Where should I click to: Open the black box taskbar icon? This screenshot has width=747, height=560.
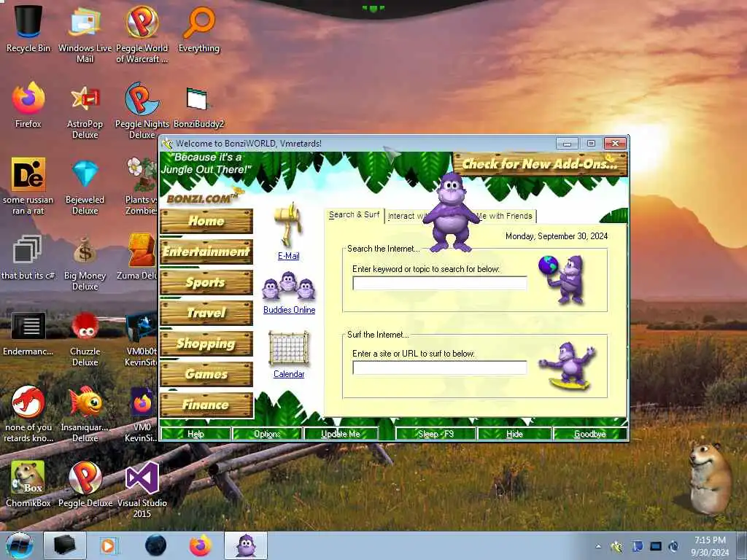(x=65, y=545)
